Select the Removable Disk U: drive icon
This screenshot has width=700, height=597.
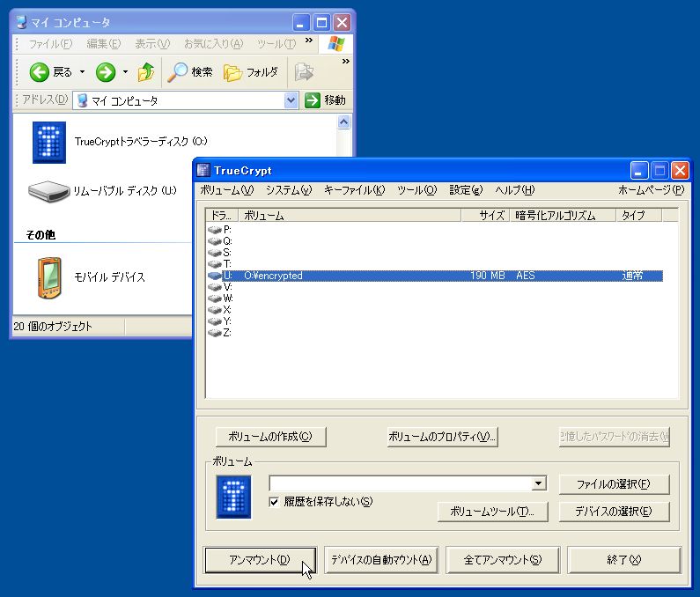[x=48, y=191]
